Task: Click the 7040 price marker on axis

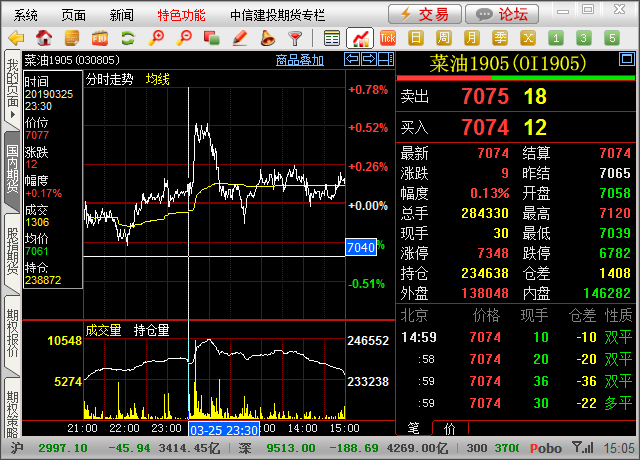Action: pos(359,247)
